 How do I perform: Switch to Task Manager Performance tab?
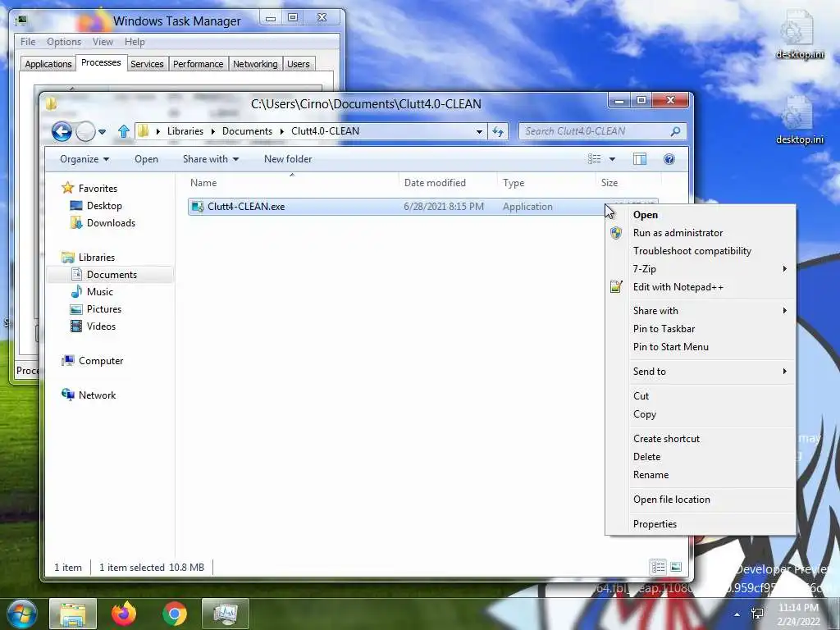click(x=198, y=64)
